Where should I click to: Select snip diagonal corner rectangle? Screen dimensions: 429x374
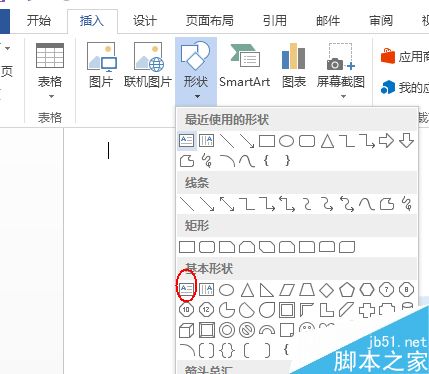pyautogui.click(x=267, y=247)
